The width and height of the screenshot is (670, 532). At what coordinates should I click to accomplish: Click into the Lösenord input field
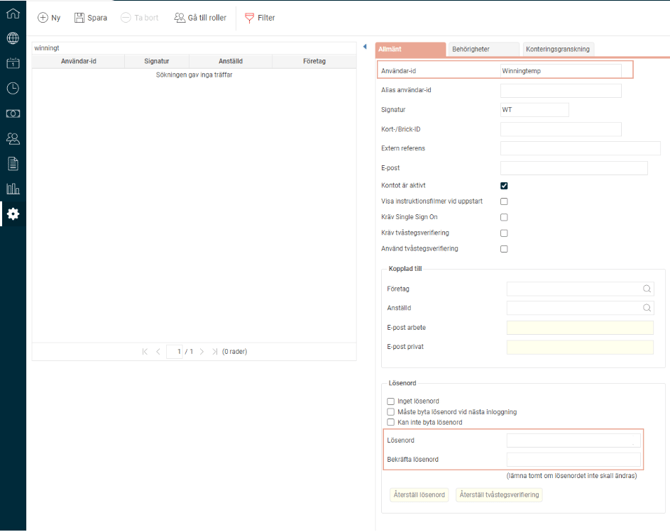pos(573,441)
